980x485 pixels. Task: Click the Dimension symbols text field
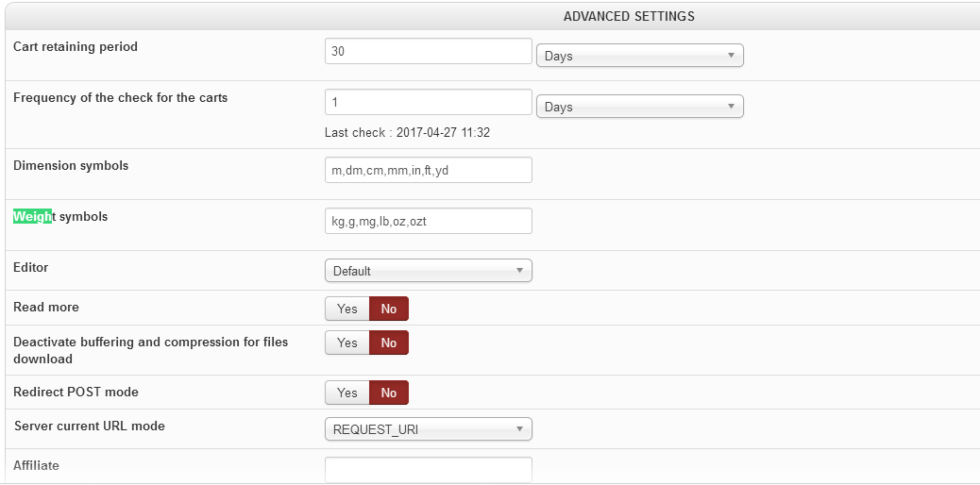point(428,170)
